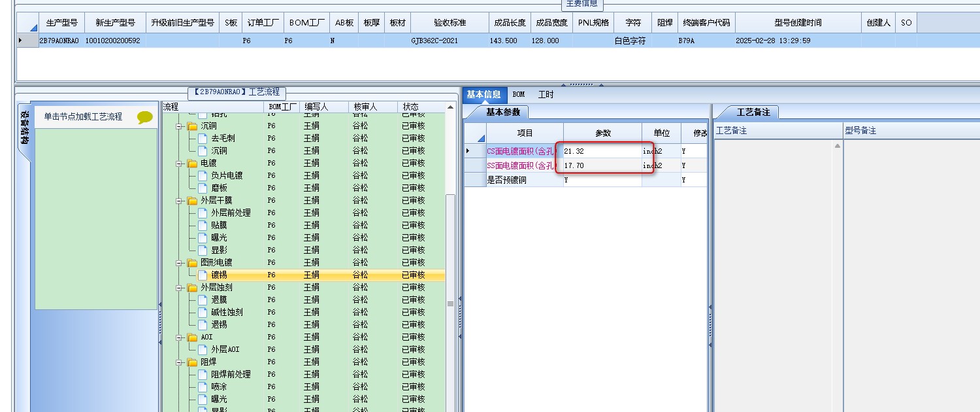
Task: Click the document icon beside 退膜
Action: pyautogui.click(x=203, y=300)
